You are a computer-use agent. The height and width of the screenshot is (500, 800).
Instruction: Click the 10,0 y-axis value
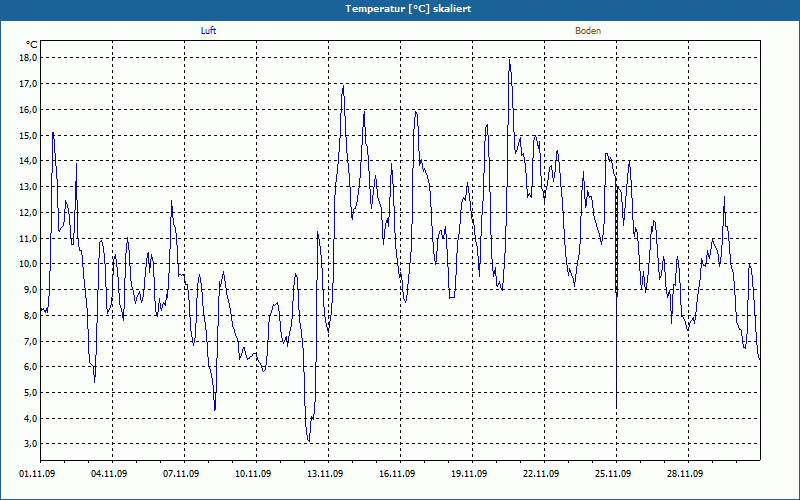pyautogui.click(x=28, y=264)
